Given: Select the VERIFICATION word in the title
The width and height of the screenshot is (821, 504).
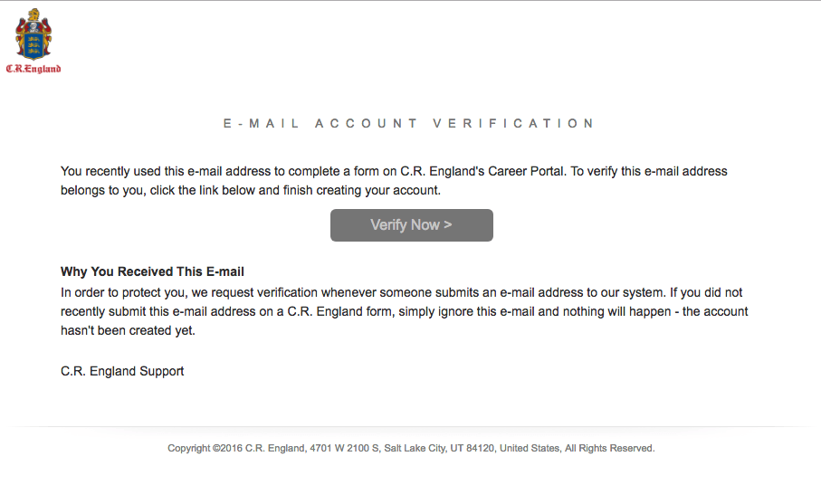Looking at the screenshot, I should [x=513, y=124].
